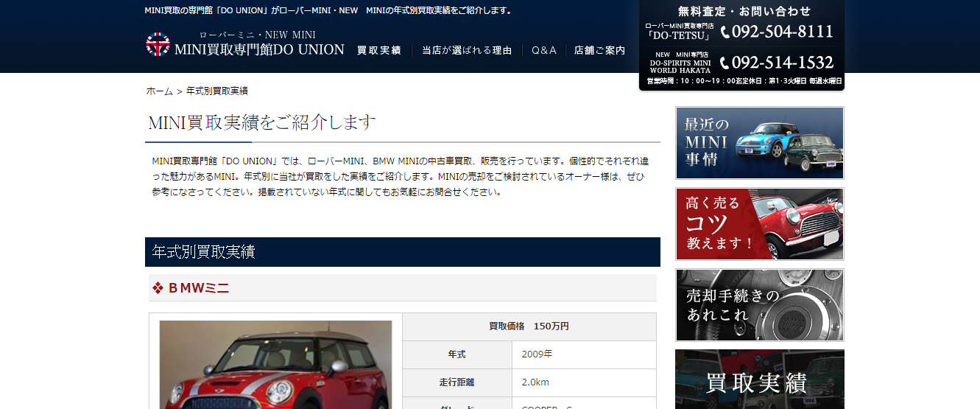The image size is (980, 409).
Task: Click the 営業時間 business hours line
Action: pos(744,81)
